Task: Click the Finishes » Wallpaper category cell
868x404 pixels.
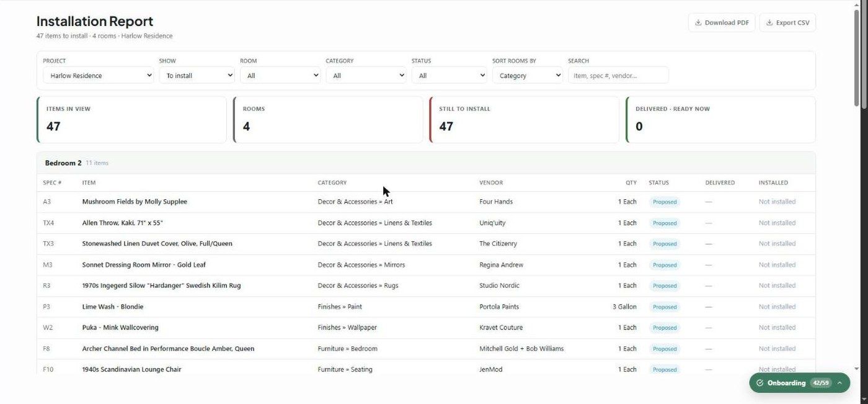Action: tap(347, 328)
